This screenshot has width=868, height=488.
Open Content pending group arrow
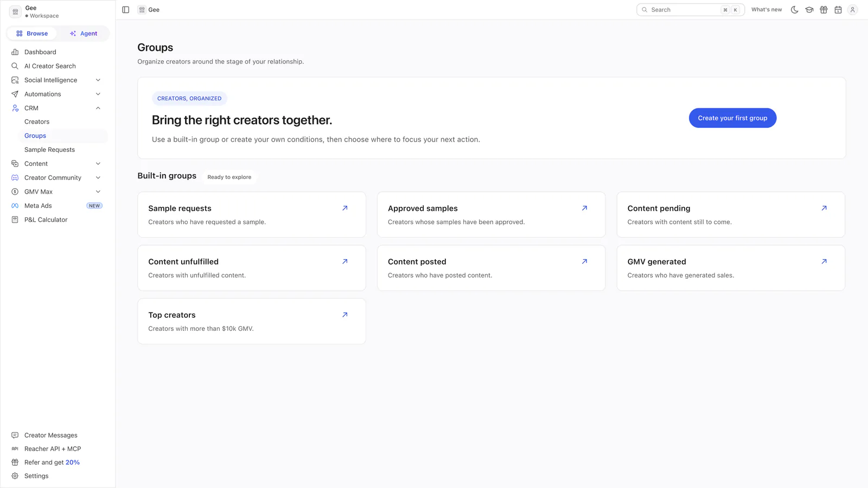824,208
